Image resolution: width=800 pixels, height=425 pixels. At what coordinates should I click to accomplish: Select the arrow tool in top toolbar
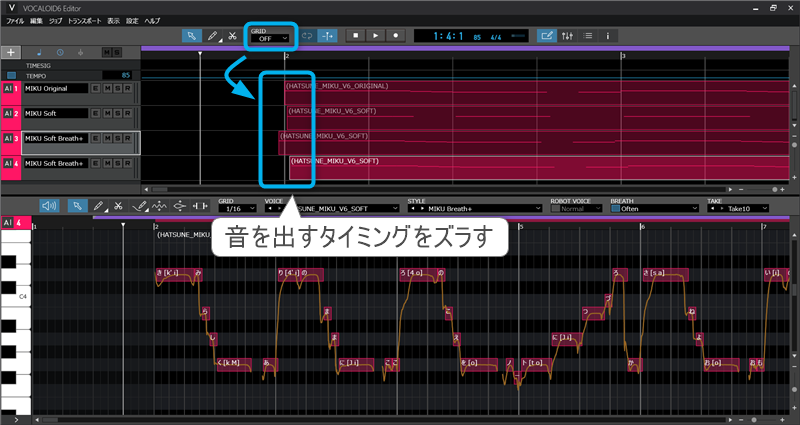(191, 36)
